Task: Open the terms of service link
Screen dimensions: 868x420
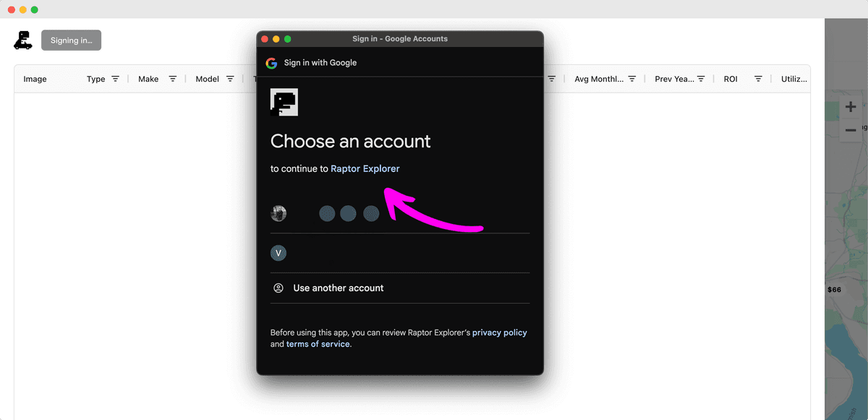Action: (318, 344)
